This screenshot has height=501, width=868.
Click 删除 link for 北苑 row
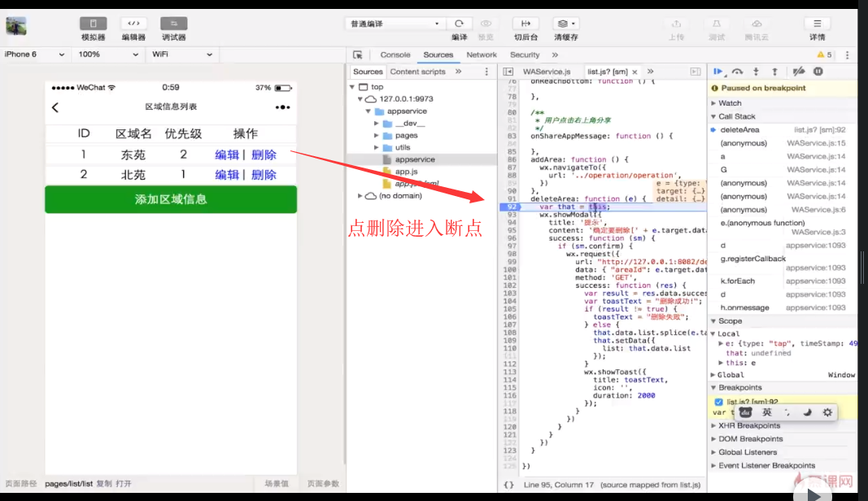(264, 175)
